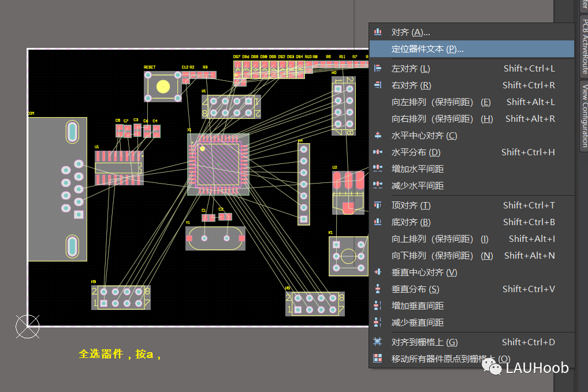The image size is (588, 392).
Task: Select the 顶对齐 (Top Align) icon
Action: [x=379, y=205]
